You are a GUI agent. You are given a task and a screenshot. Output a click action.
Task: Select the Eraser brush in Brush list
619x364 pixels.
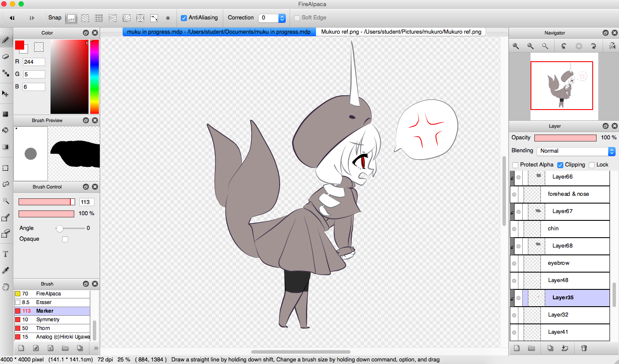[x=52, y=302]
